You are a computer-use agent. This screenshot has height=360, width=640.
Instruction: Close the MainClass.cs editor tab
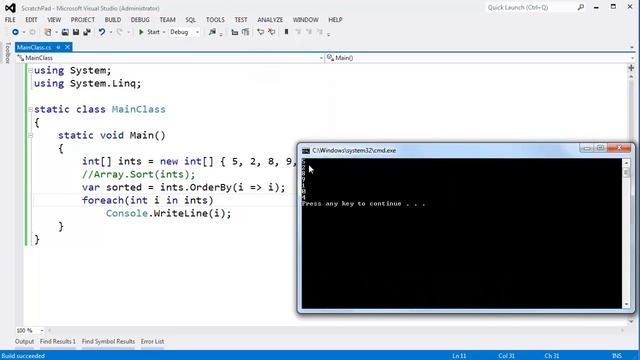[67, 47]
